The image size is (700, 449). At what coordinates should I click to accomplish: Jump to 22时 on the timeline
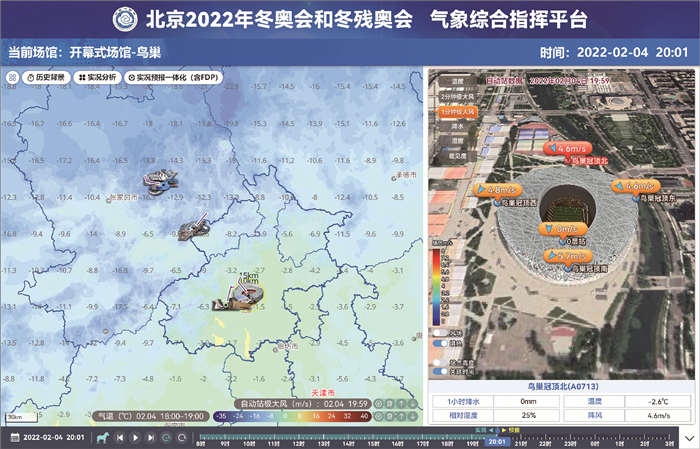tap(545, 444)
